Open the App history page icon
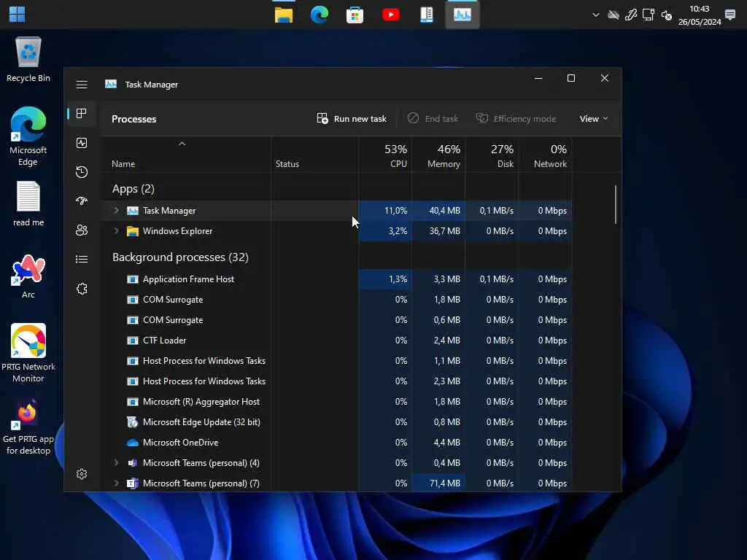The width and height of the screenshot is (747, 560). pos(82,172)
